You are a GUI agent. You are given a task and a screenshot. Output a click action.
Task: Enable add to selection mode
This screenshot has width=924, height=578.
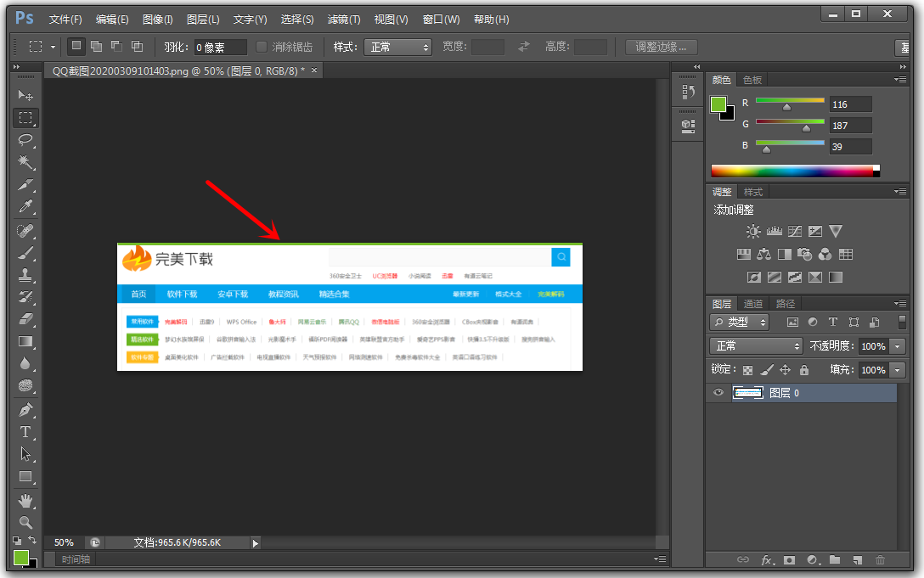(97, 46)
